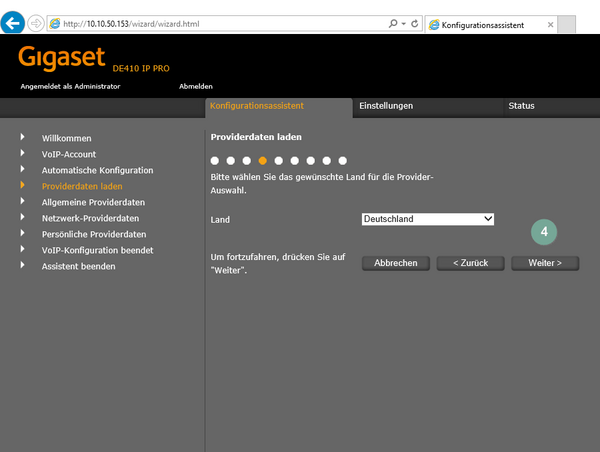Expand the VoIP-Account sidebar entry
Image resolution: width=600 pixels, height=452 pixels.
pyautogui.click(x=68, y=154)
